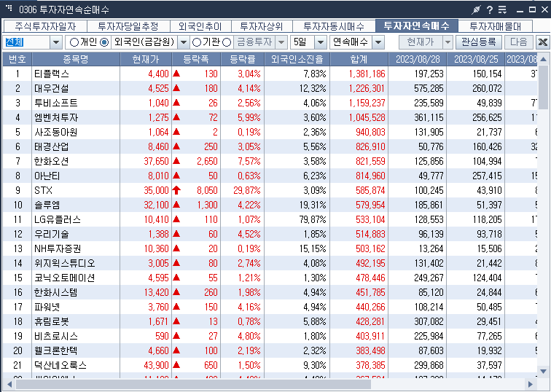Select the 사조동아원 stock name
Viewport: 551px width, 392px height.
tap(55, 132)
